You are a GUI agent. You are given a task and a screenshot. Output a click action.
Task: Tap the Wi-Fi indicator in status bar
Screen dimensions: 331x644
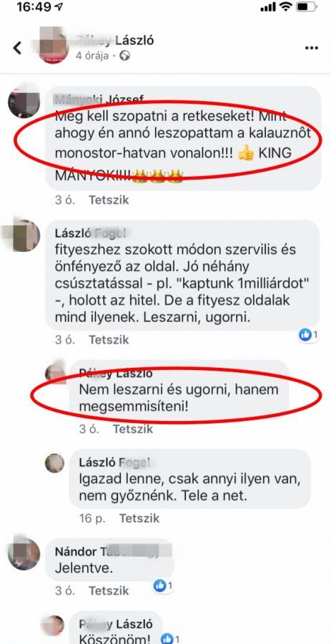click(x=285, y=7)
